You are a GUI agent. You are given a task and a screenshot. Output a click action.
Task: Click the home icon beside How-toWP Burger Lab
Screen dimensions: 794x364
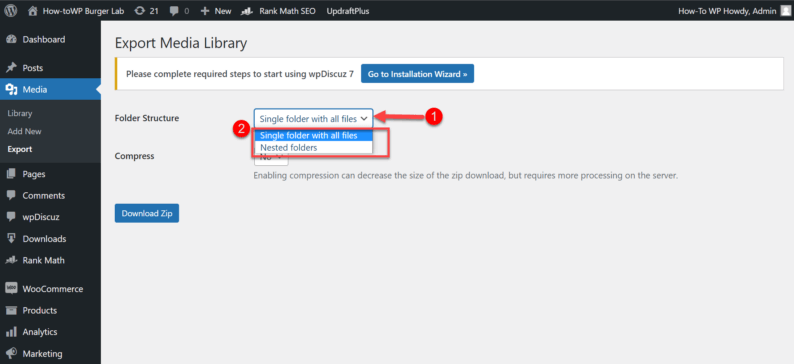pos(33,11)
